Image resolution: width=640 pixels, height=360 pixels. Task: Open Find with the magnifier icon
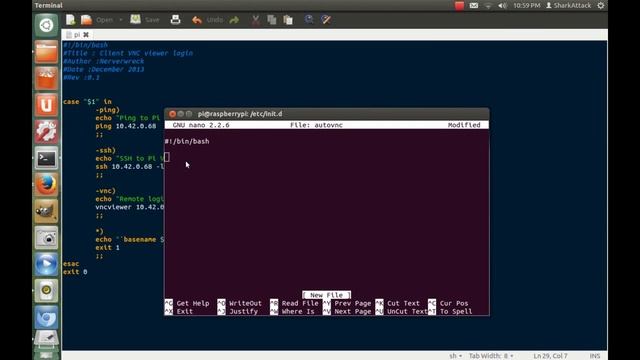(309, 20)
